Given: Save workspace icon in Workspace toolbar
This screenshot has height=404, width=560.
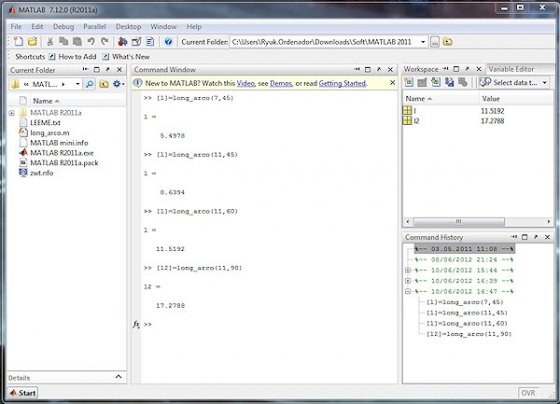Looking at the screenshot, I should coord(449,83).
